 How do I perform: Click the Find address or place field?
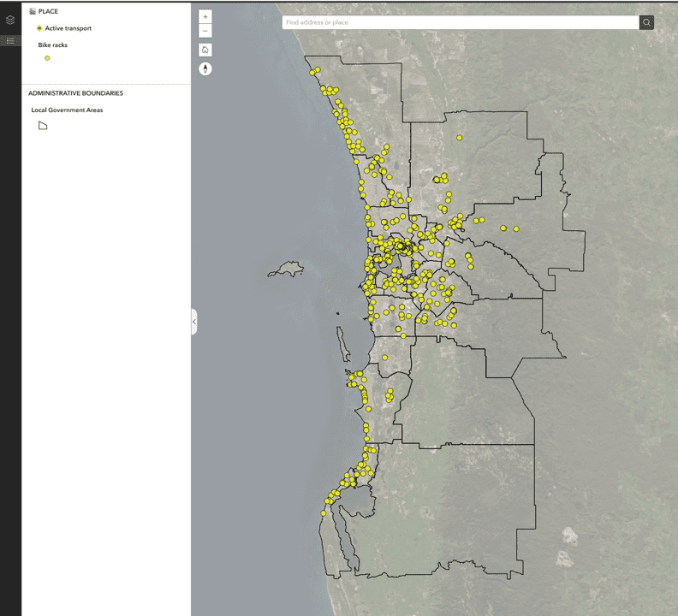(460, 22)
